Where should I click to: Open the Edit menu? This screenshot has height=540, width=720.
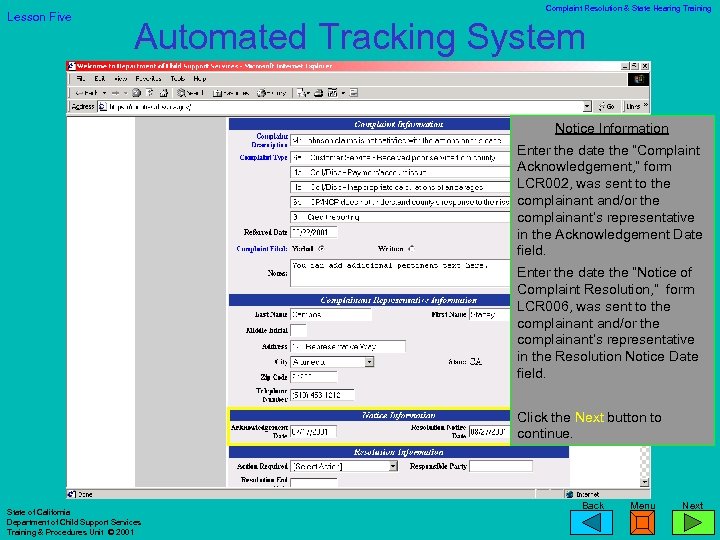[x=100, y=79]
